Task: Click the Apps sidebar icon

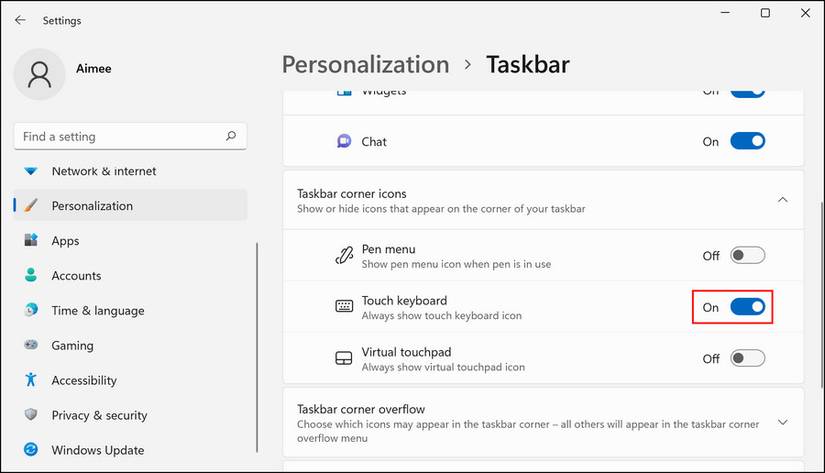Action: click(31, 240)
